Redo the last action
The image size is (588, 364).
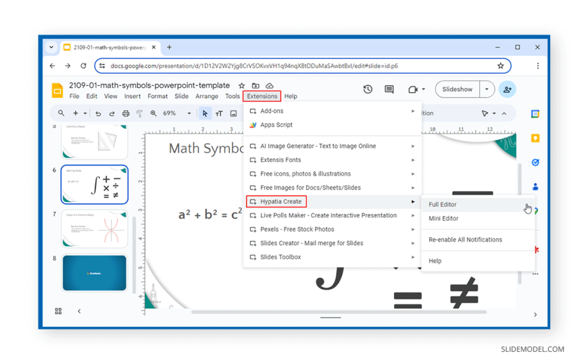(112, 113)
